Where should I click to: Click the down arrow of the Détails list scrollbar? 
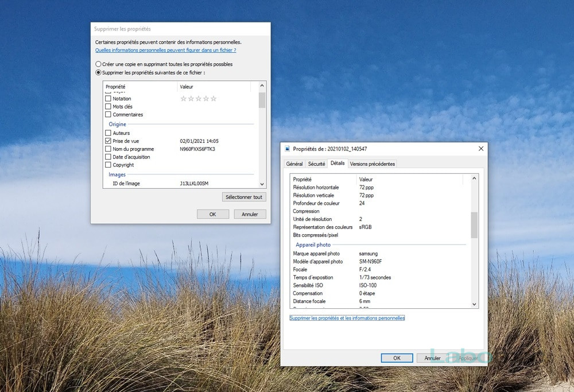(x=474, y=304)
